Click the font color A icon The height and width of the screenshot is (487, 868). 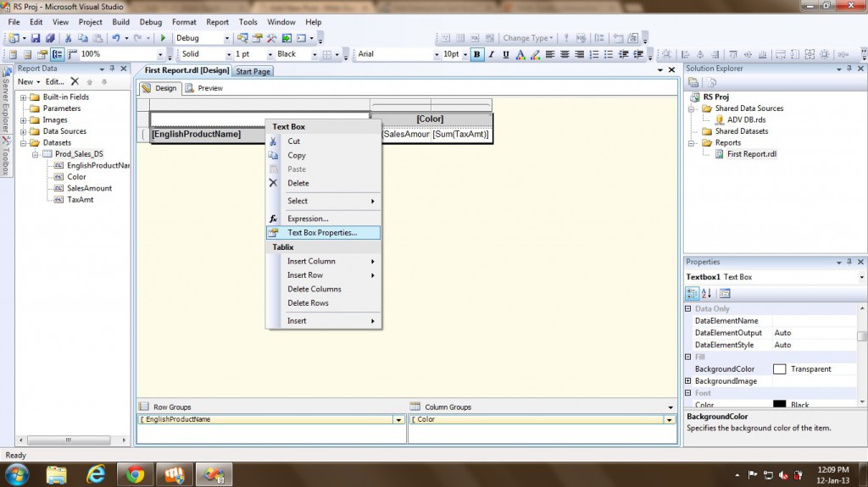click(520, 54)
